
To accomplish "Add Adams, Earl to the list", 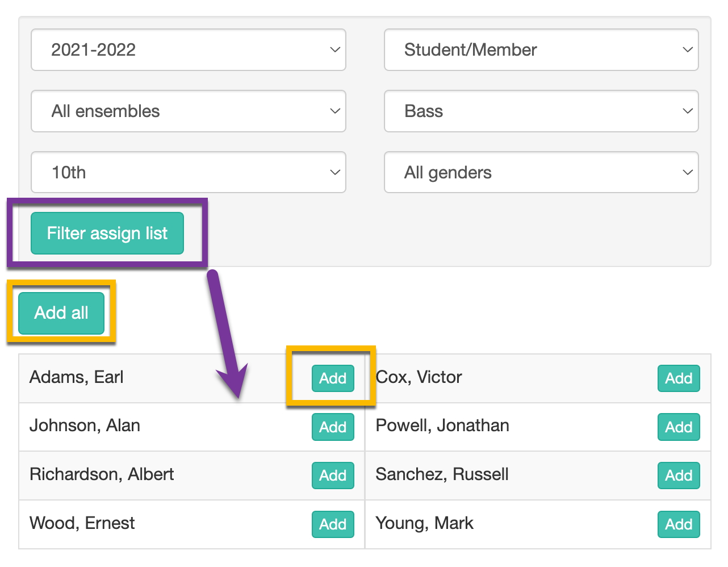I will coord(333,378).
